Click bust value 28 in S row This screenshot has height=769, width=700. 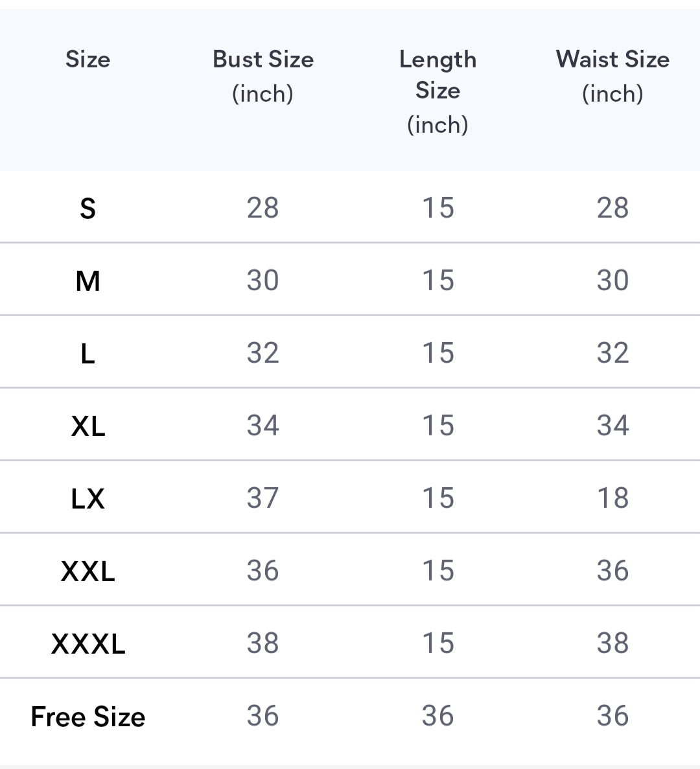pyautogui.click(x=262, y=208)
